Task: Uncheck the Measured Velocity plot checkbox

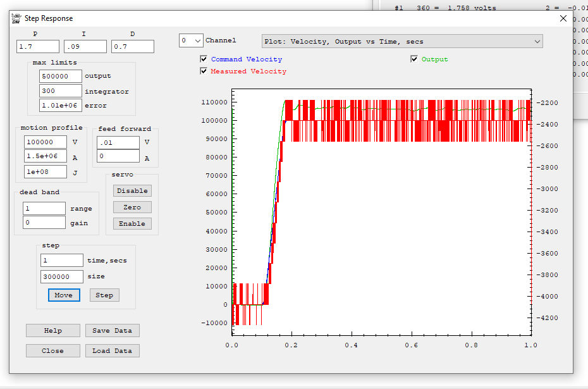Action: point(204,71)
